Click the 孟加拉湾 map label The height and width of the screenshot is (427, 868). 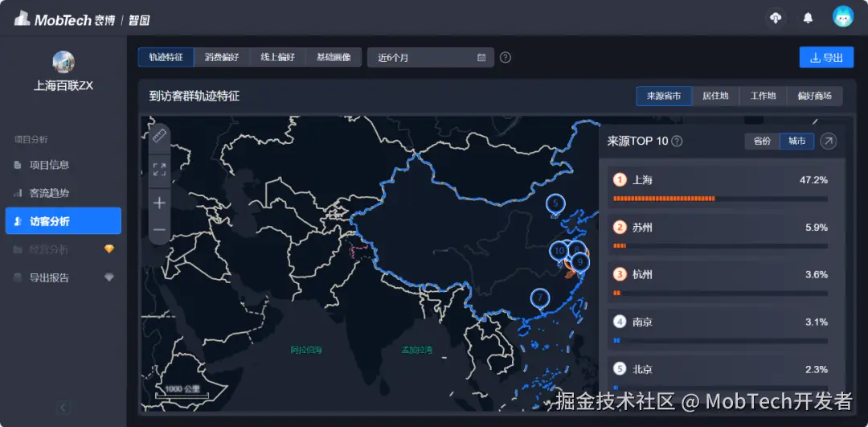tap(417, 350)
